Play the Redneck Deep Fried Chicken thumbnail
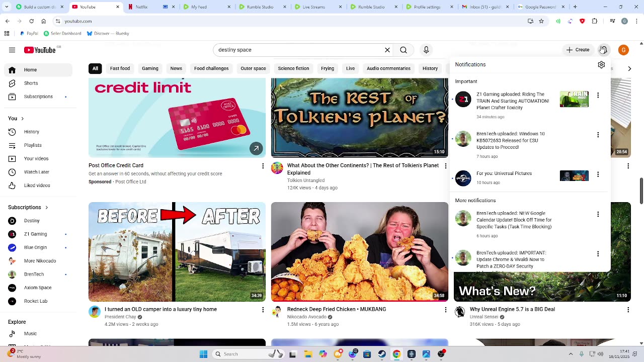644x362 pixels. [359, 252]
